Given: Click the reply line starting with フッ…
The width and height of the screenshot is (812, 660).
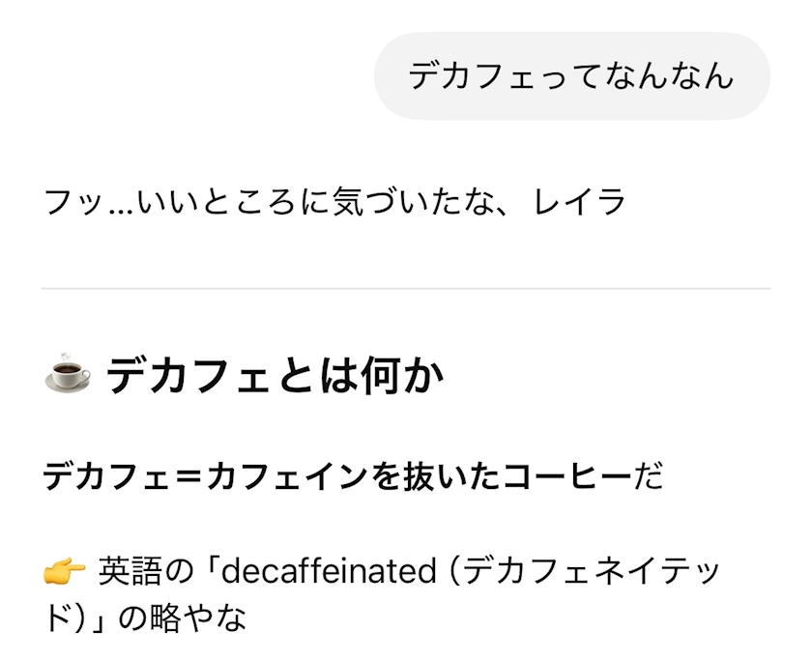Looking at the screenshot, I should (335, 203).
